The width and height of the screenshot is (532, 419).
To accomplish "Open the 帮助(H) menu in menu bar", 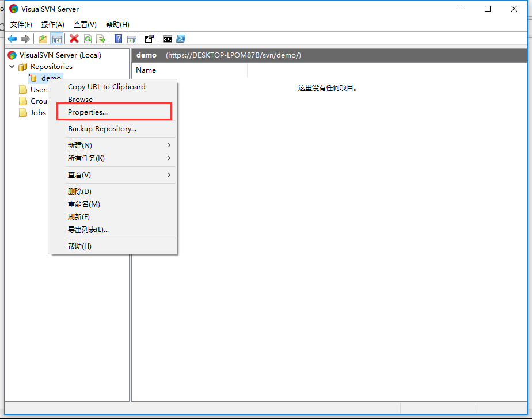I will click(117, 24).
